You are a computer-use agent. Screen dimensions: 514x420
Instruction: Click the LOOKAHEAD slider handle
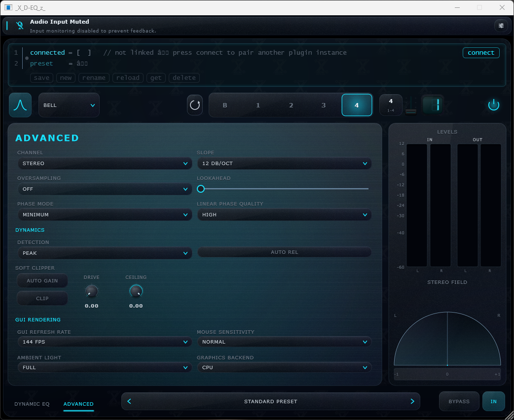click(x=201, y=189)
